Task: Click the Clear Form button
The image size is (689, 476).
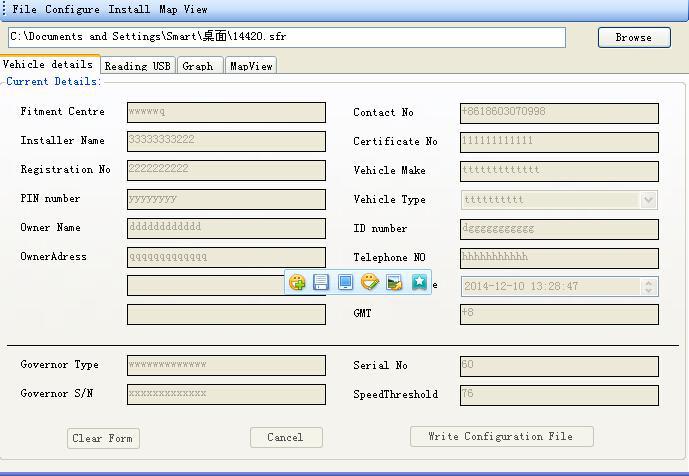Action: (x=103, y=438)
